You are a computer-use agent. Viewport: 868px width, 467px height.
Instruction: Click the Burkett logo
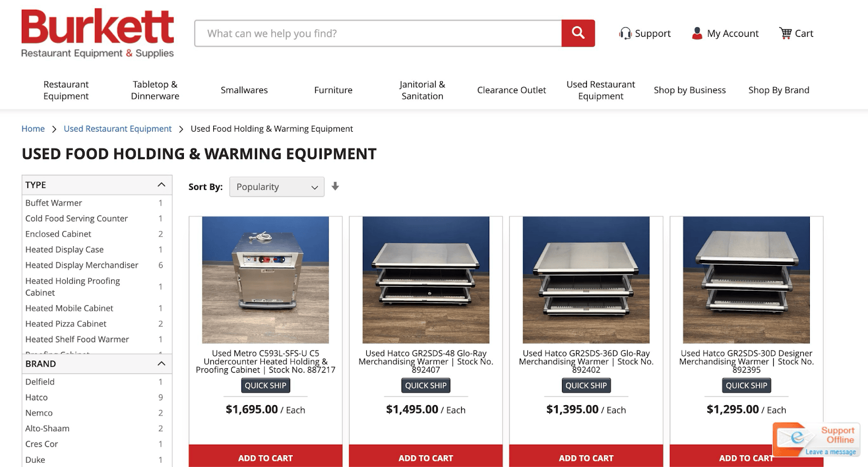pyautogui.click(x=98, y=33)
